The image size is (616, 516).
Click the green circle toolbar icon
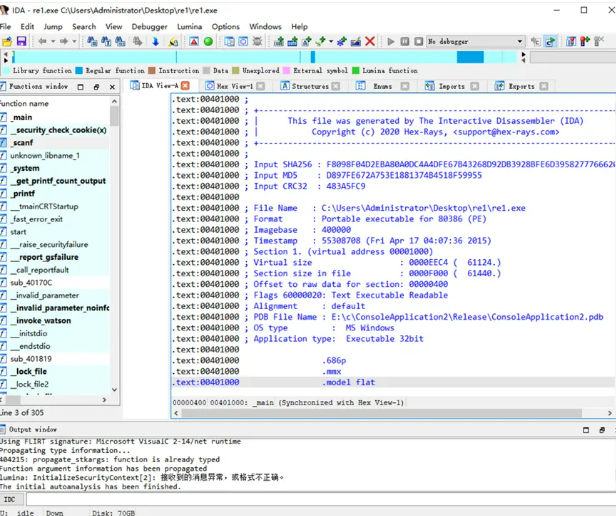[x=208, y=41]
